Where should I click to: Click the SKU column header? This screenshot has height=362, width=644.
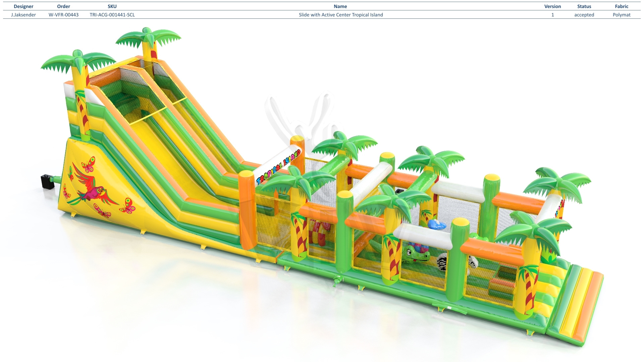(112, 6)
